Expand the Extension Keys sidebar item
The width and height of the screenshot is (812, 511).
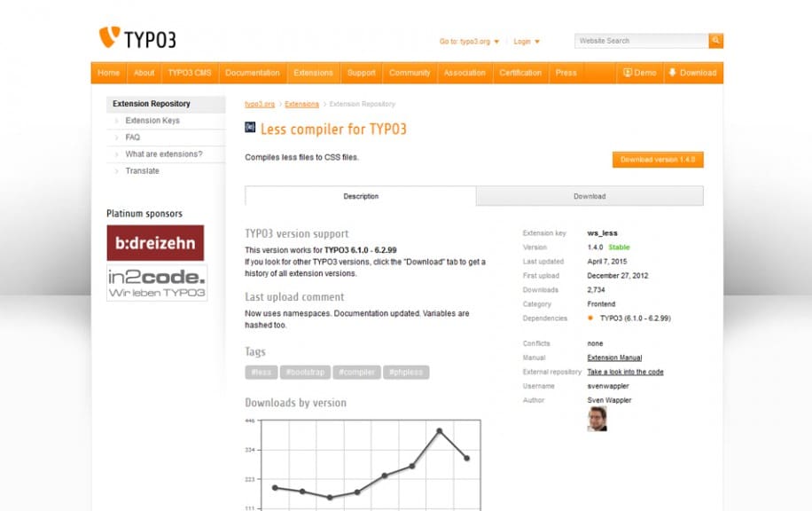[152, 121]
